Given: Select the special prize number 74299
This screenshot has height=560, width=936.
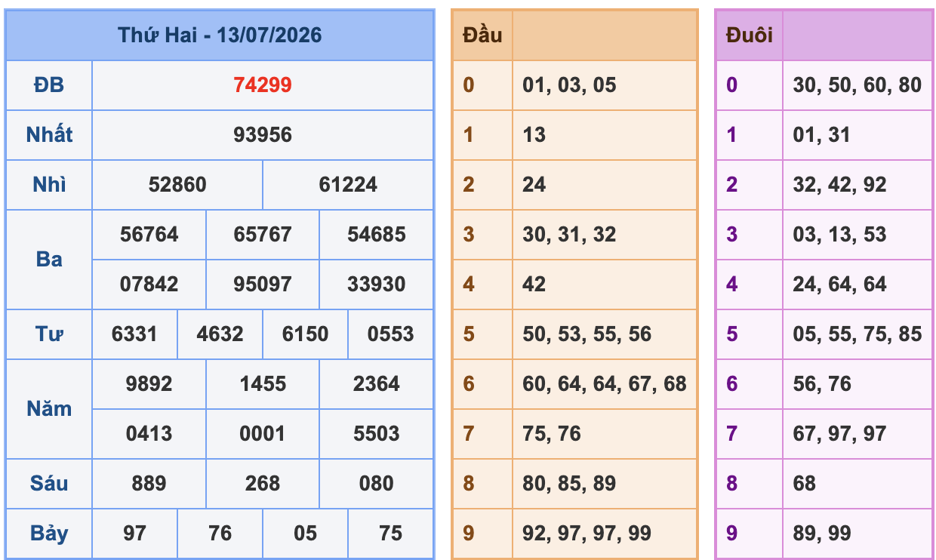Looking at the screenshot, I should click(x=263, y=85).
